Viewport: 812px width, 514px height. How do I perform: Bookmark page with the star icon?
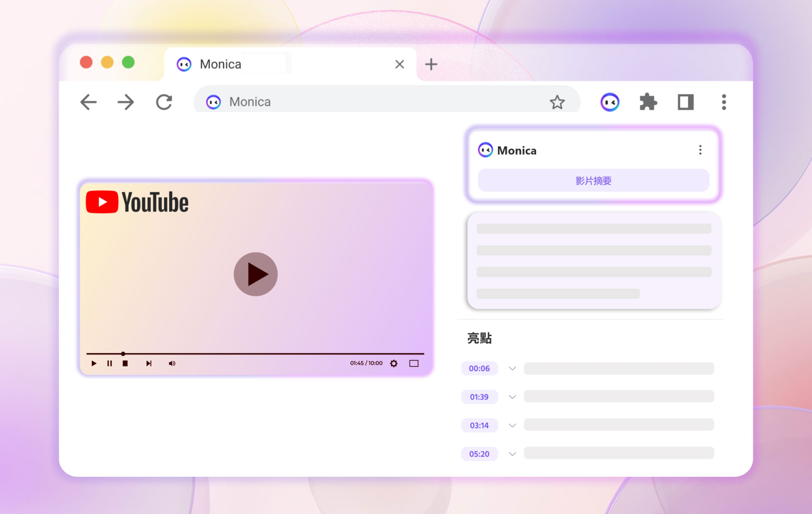coord(557,102)
